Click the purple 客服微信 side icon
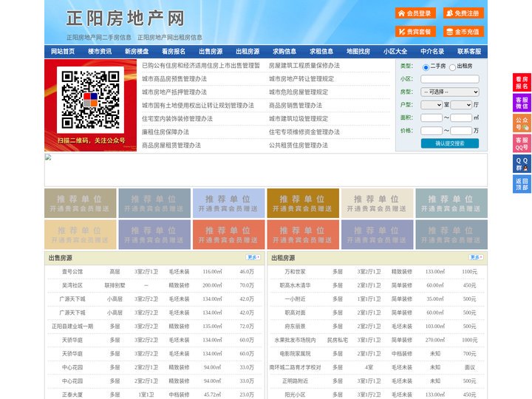The image size is (532, 399). click(x=522, y=103)
